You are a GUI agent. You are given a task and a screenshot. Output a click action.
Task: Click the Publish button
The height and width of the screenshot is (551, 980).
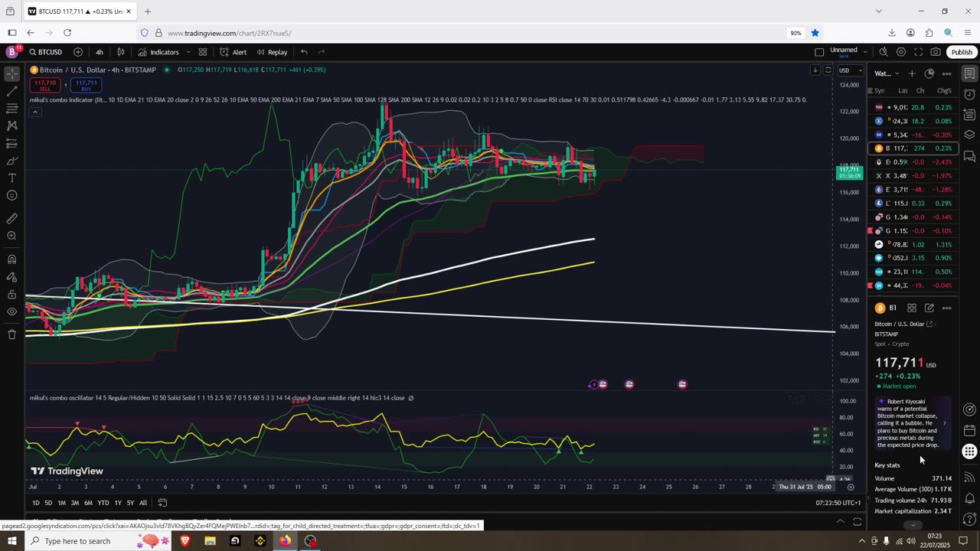pyautogui.click(x=962, y=52)
